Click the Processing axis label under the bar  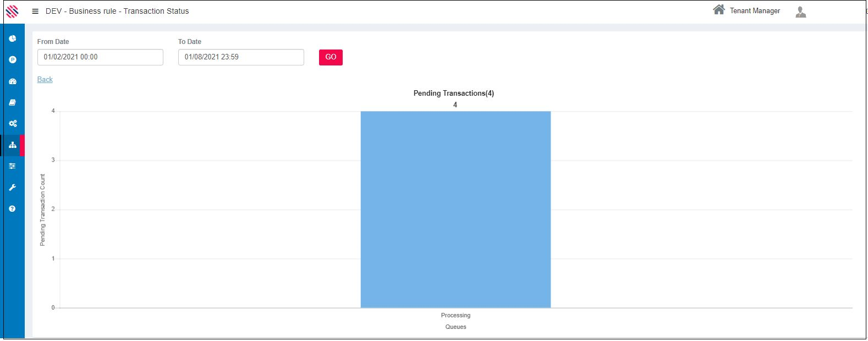click(x=455, y=316)
